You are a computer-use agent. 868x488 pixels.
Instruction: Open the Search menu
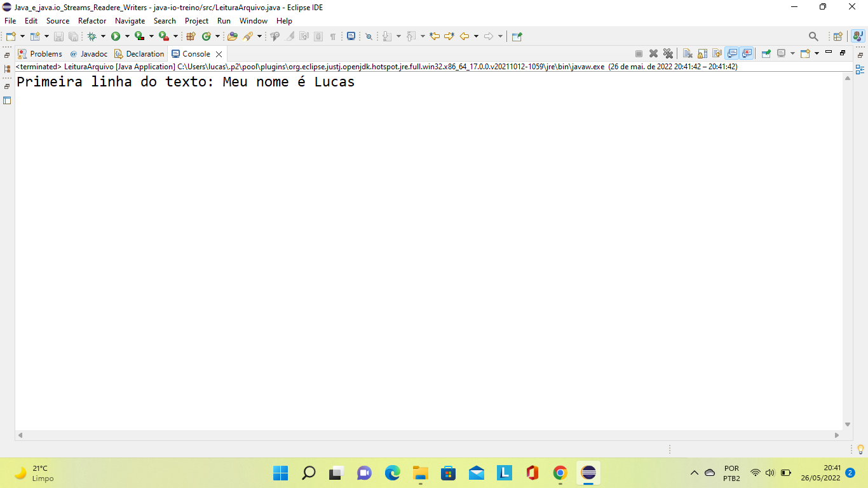(x=165, y=21)
